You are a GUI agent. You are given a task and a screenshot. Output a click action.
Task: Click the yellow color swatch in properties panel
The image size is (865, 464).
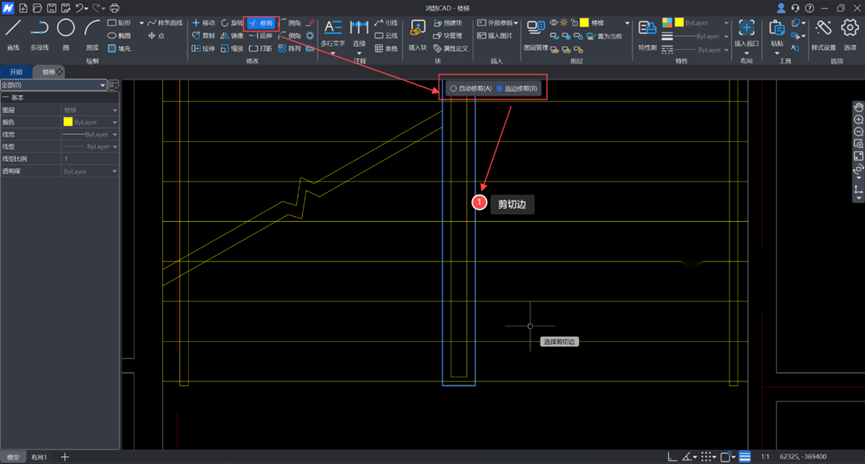pos(68,122)
